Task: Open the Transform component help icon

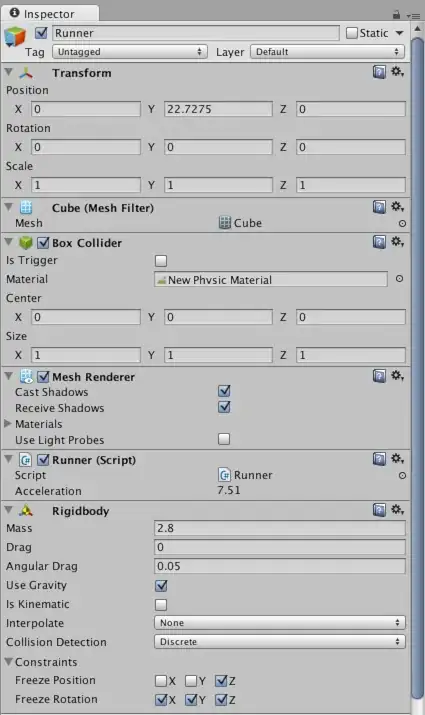Action: (379, 72)
